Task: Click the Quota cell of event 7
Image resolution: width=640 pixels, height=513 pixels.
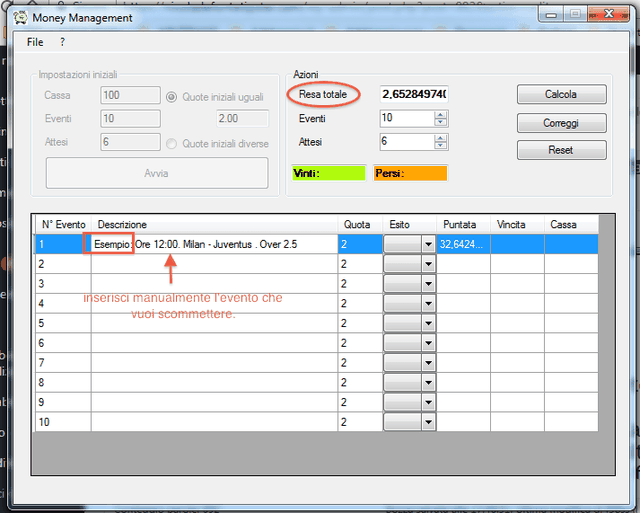Action: (x=360, y=362)
